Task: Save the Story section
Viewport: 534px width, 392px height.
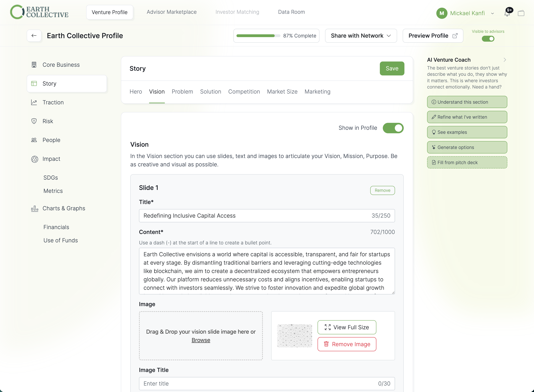Action: 392,68
